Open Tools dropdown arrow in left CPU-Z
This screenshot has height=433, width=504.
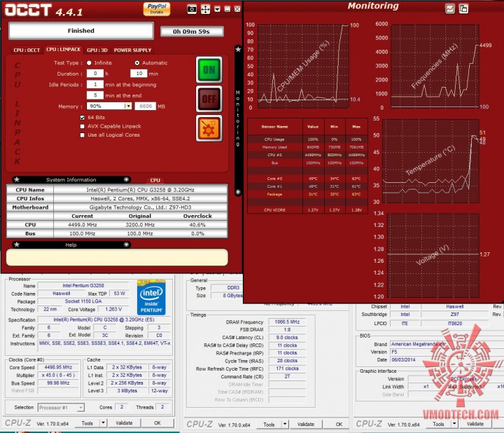103,422
